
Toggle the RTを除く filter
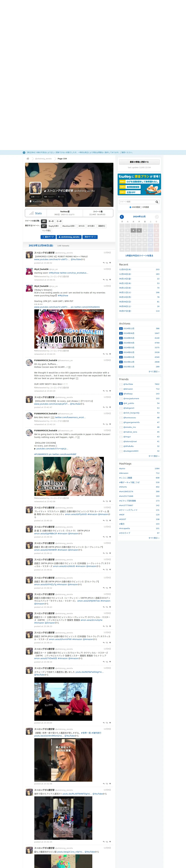tap(92, 226)
